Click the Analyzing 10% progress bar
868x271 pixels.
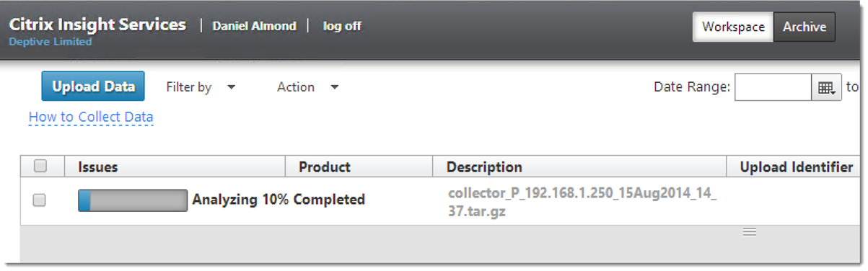click(133, 200)
